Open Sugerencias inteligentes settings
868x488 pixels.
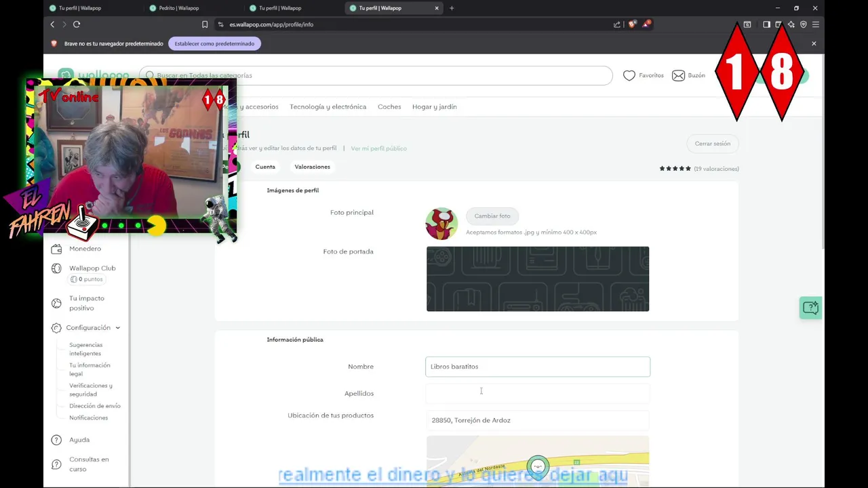coord(86,349)
